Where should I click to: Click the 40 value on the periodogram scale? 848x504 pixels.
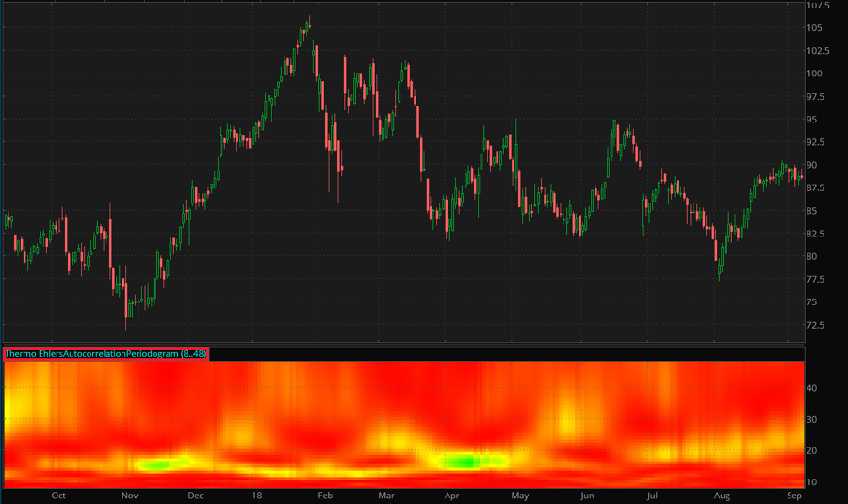812,388
